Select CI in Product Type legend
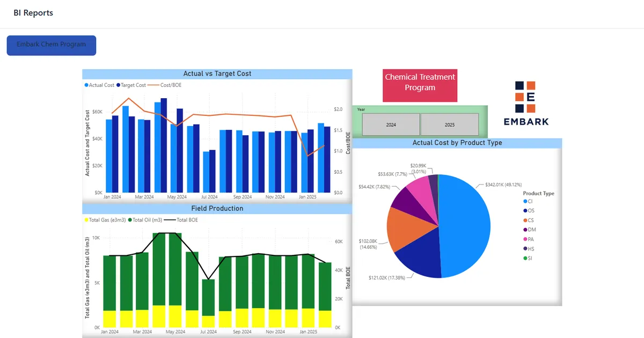The width and height of the screenshot is (644, 338). click(x=528, y=202)
